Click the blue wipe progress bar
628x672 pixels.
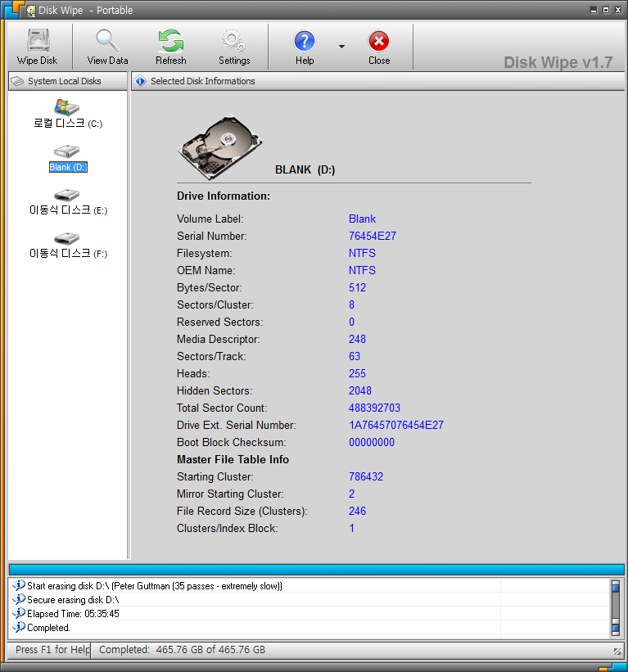pyautogui.click(x=315, y=569)
